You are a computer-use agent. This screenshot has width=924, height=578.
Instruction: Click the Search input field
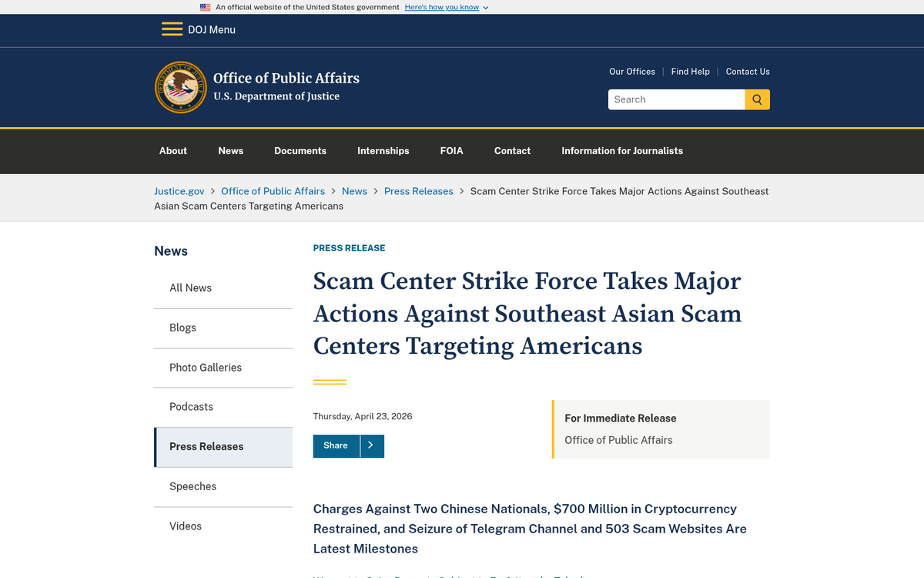click(x=676, y=99)
